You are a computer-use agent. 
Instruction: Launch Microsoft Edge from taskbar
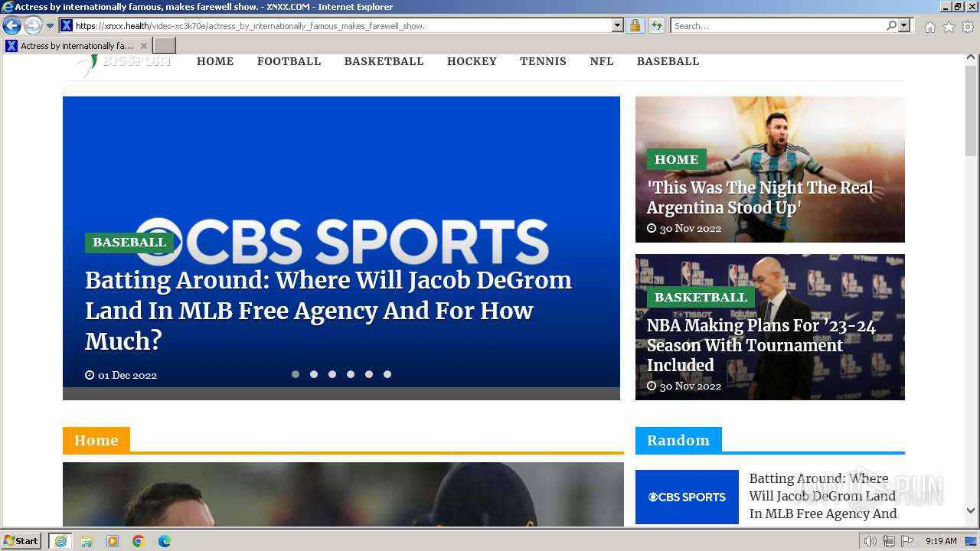point(165,541)
